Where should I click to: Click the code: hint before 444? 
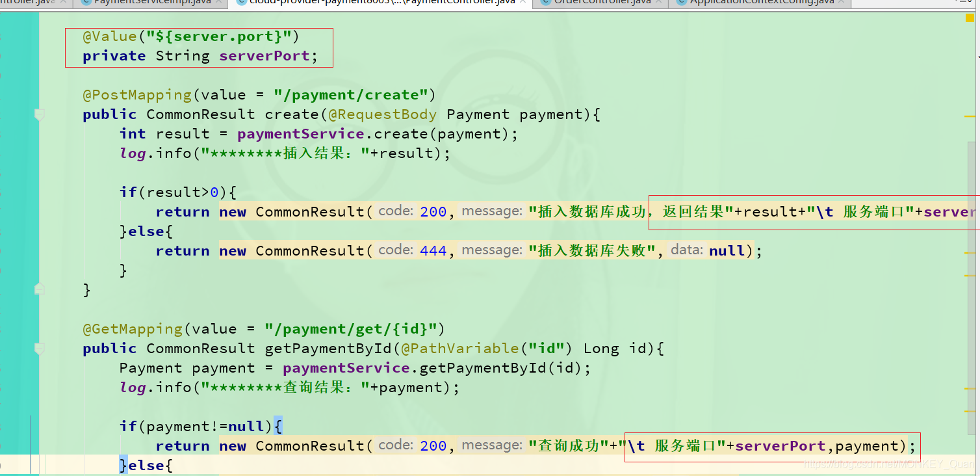[x=396, y=250]
